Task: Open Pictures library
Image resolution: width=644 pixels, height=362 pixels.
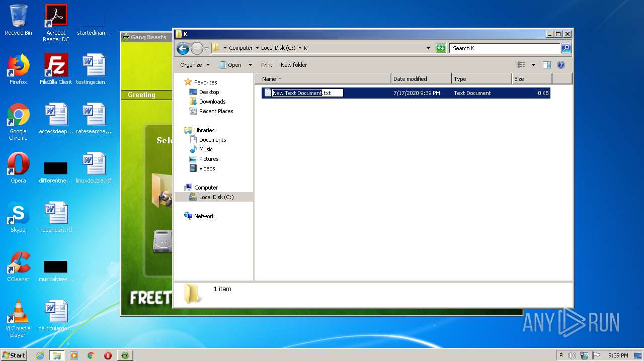Action: (204, 159)
